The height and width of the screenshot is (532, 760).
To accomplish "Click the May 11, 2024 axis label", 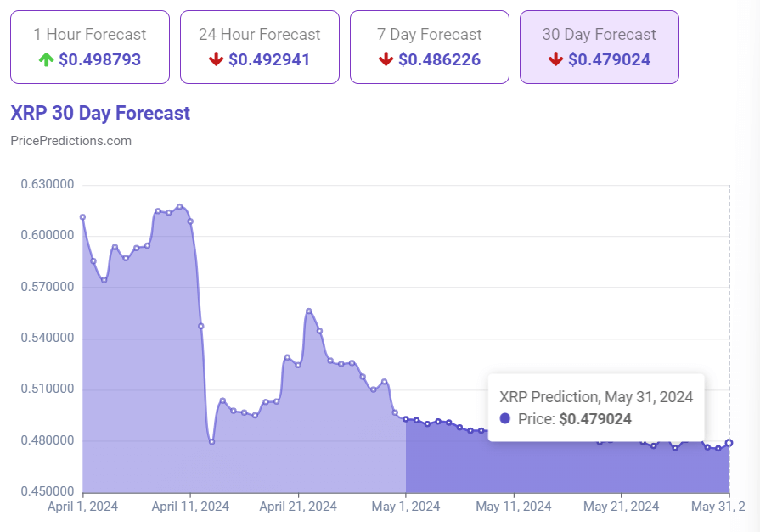I will 514,507.
